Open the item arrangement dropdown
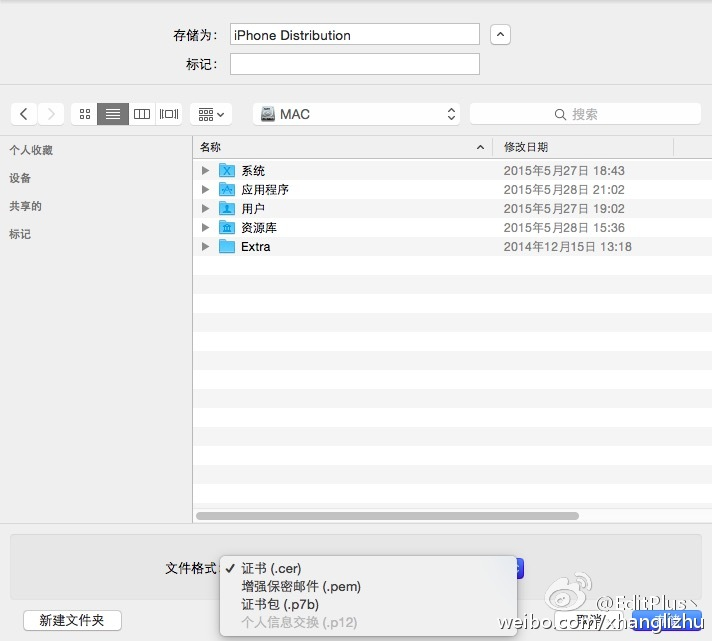This screenshot has width=712, height=641. [x=211, y=114]
